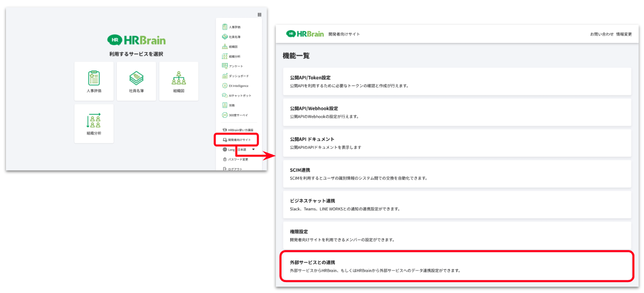Open パスワード変更 in the side menu
Viewport: 644px width, 293px height.
[x=238, y=159]
